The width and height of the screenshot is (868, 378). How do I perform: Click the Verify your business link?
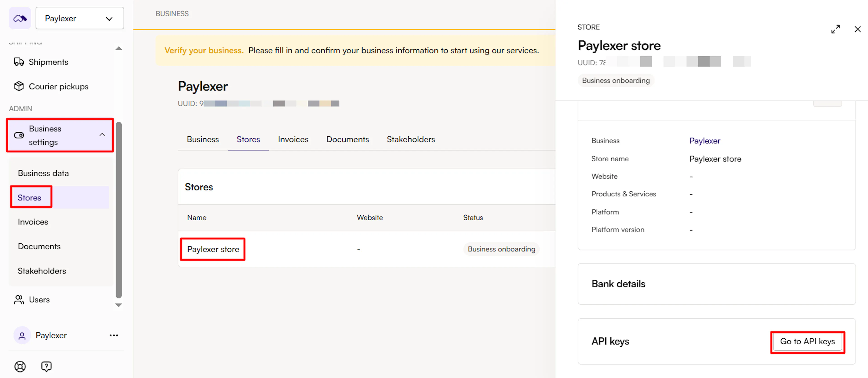(x=204, y=51)
